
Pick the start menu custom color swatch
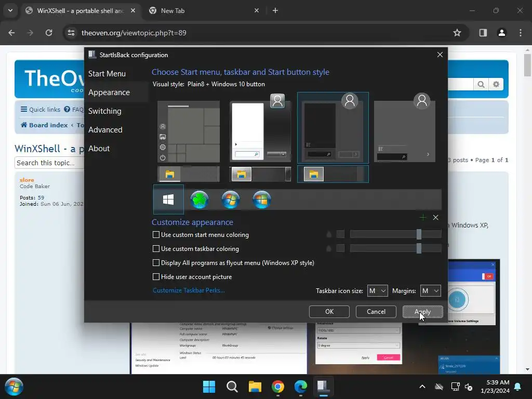(340, 234)
